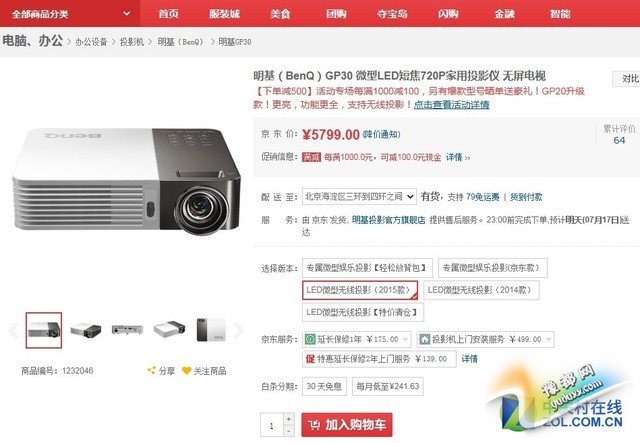Click the red 促 promotion badge
This screenshot has height=443, width=640.
click(310, 359)
